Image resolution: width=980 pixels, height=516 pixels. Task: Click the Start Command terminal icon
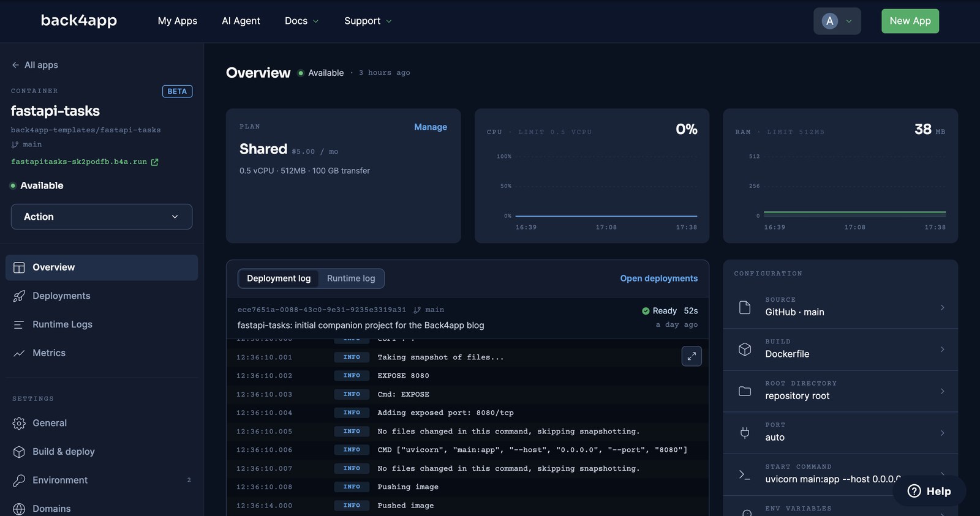[x=745, y=474]
